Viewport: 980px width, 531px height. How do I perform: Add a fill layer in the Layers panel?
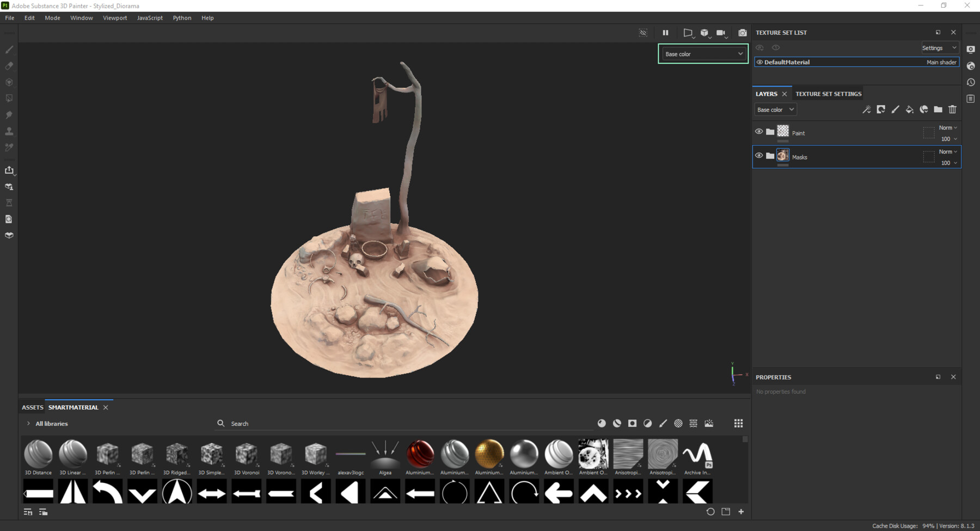909,109
